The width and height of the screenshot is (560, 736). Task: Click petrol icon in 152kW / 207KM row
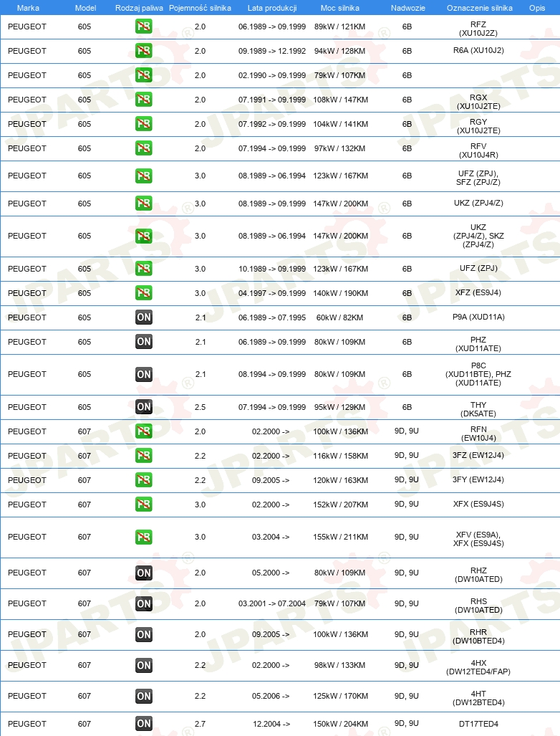point(143,505)
